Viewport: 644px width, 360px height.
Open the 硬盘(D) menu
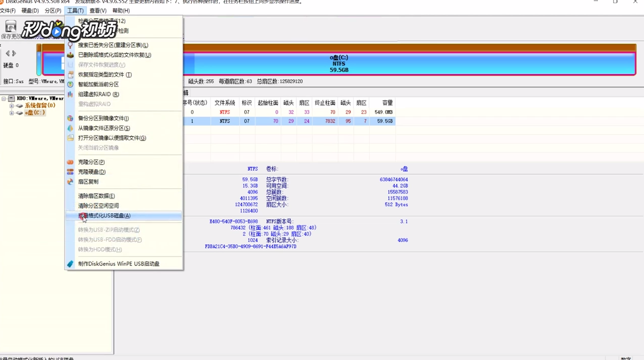pyautogui.click(x=30, y=11)
